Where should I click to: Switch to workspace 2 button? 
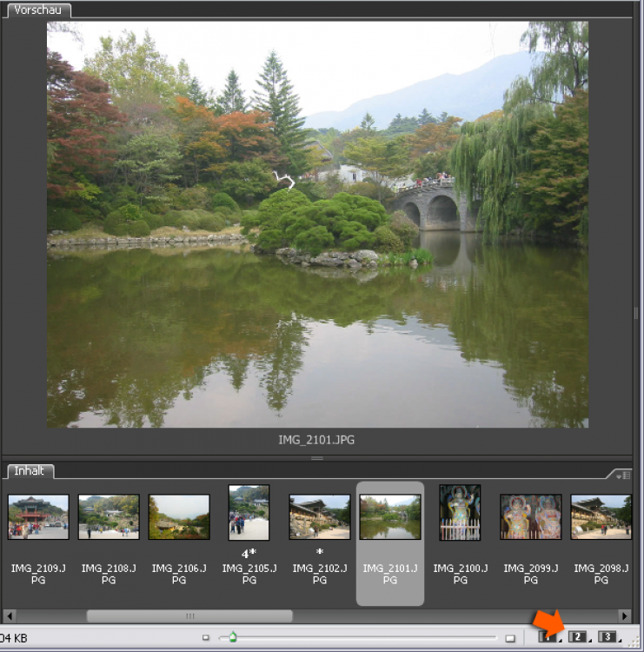click(x=577, y=637)
